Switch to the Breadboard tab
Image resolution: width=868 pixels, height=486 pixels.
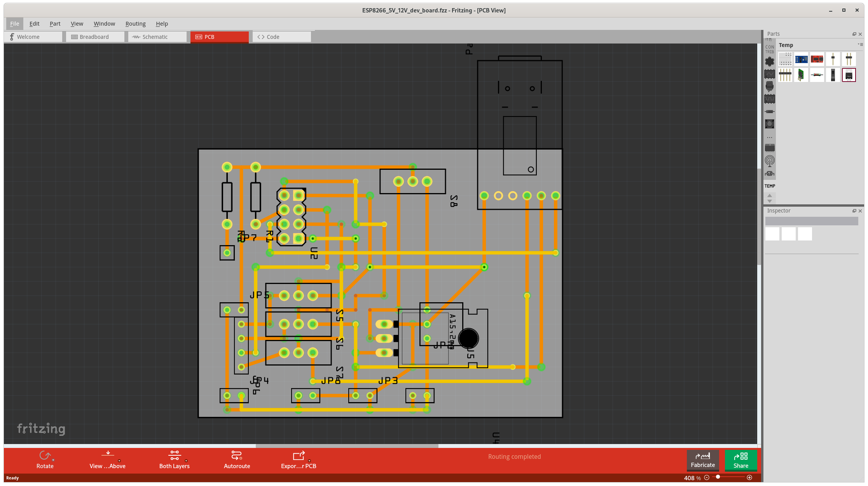(94, 37)
